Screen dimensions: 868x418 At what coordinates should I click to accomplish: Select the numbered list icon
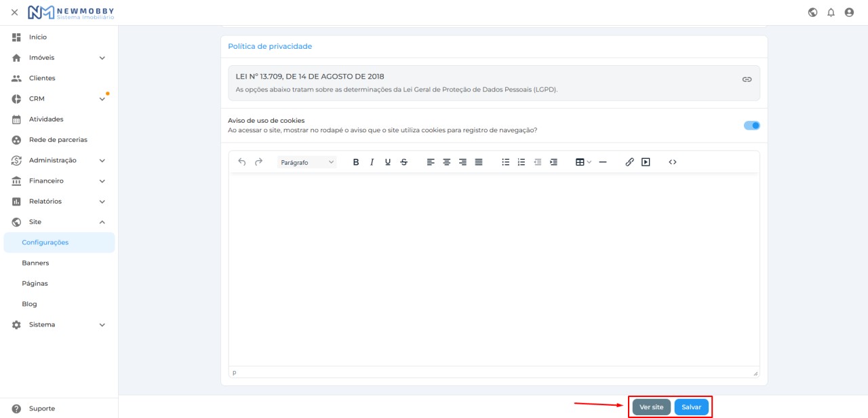point(521,162)
